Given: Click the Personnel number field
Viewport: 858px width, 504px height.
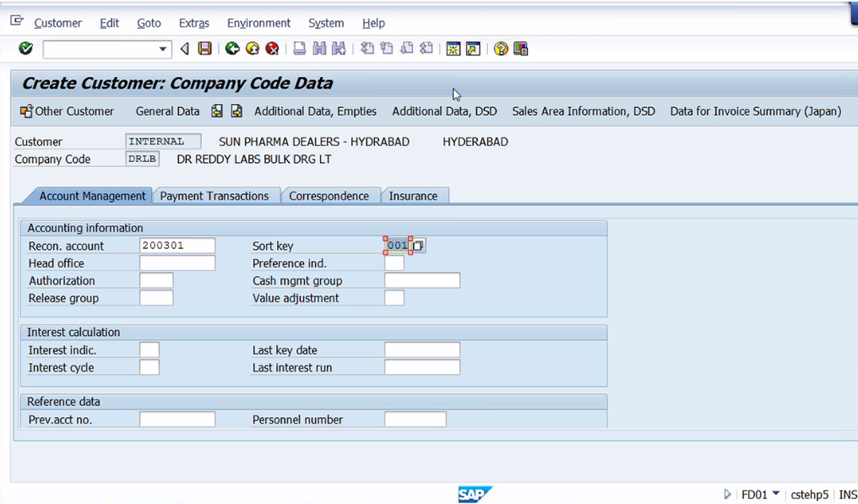Looking at the screenshot, I should [x=415, y=420].
